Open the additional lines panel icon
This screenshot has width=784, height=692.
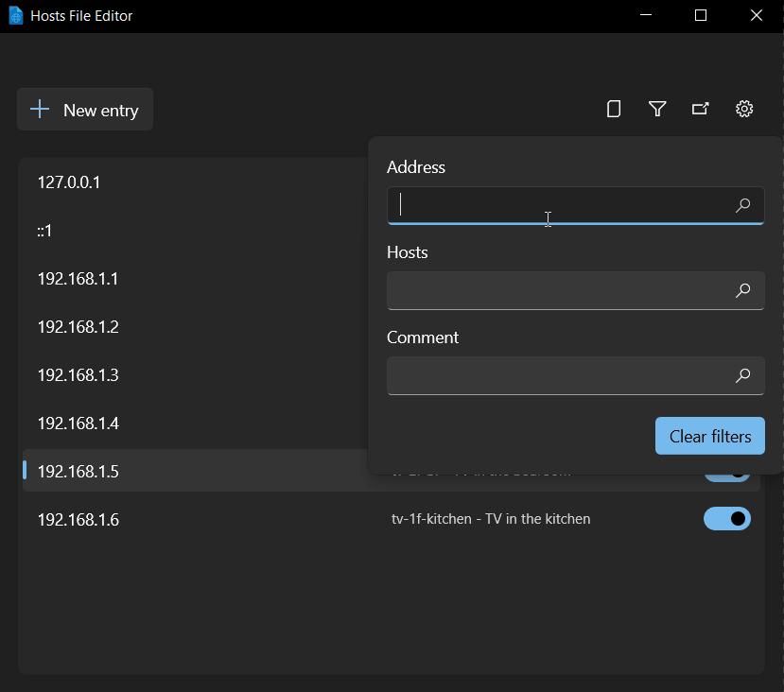click(x=614, y=109)
